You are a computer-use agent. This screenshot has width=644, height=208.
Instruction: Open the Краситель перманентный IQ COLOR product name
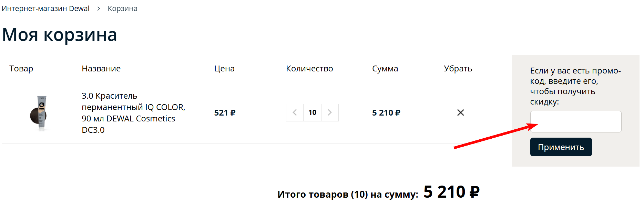click(x=133, y=113)
